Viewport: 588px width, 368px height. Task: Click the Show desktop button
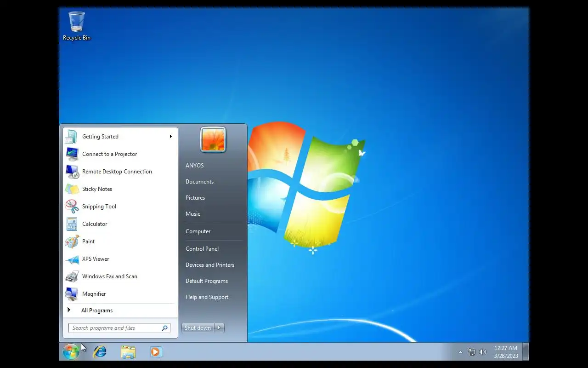526,352
